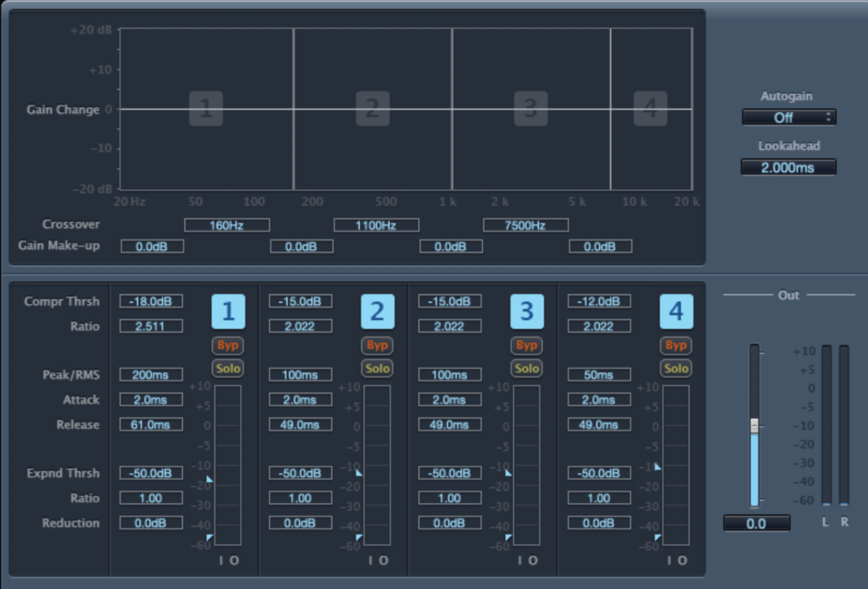Click the Out value field 0.0
This screenshot has width=868, height=589.
tap(757, 524)
